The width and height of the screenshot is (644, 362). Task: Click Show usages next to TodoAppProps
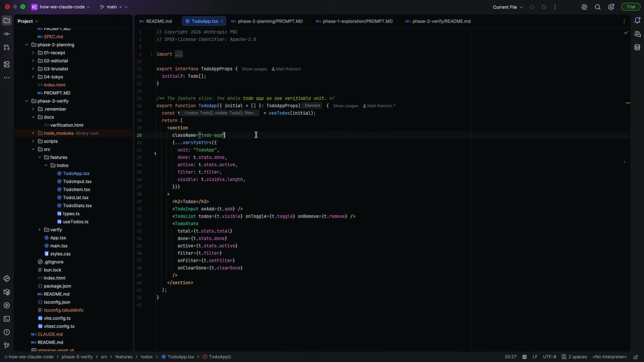coord(254,69)
